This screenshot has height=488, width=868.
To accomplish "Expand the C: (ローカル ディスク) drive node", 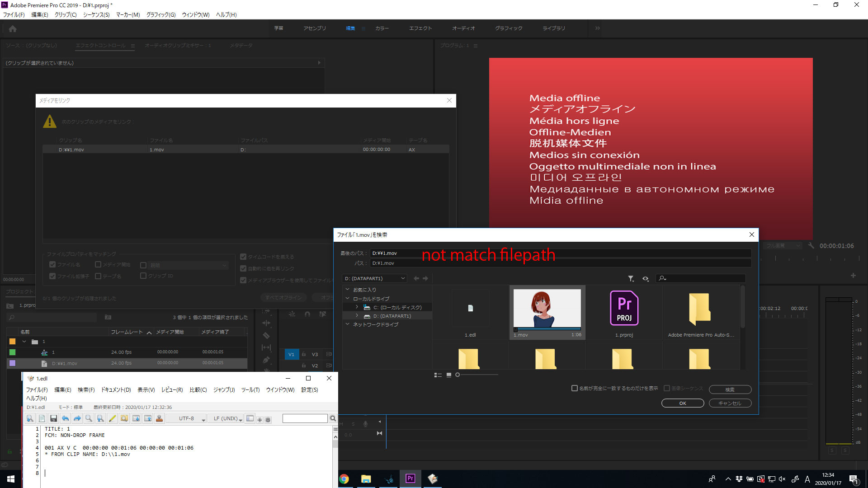I will 357,307.
